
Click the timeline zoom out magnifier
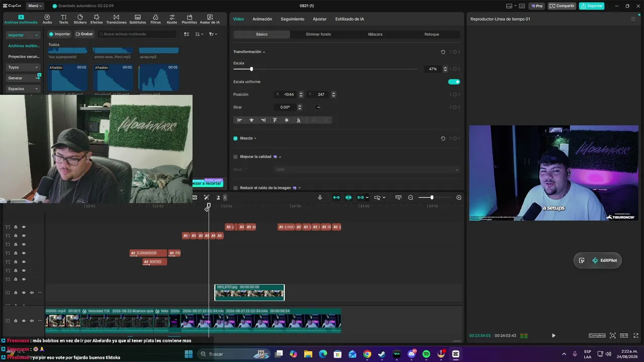(411, 198)
